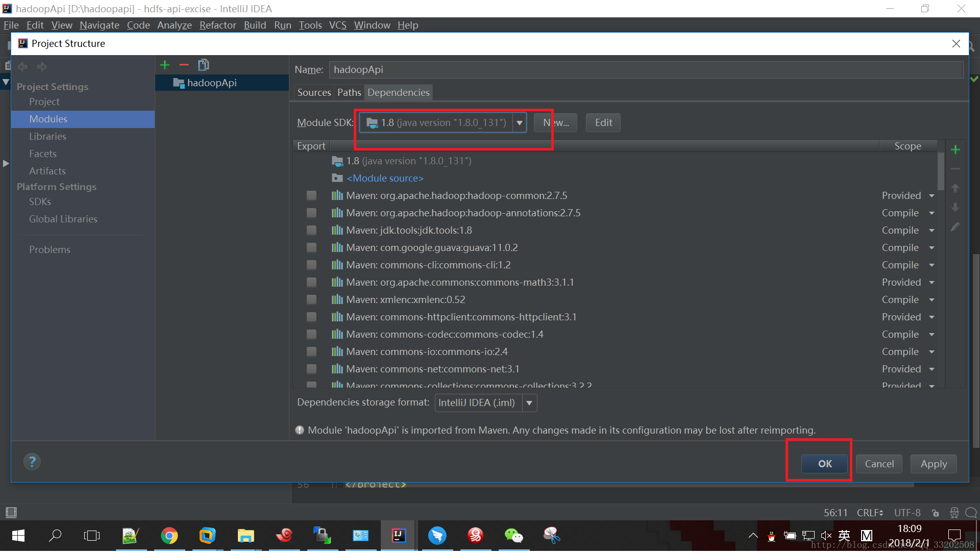Click the OK button
The height and width of the screenshot is (555, 980).
click(x=824, y=464)
